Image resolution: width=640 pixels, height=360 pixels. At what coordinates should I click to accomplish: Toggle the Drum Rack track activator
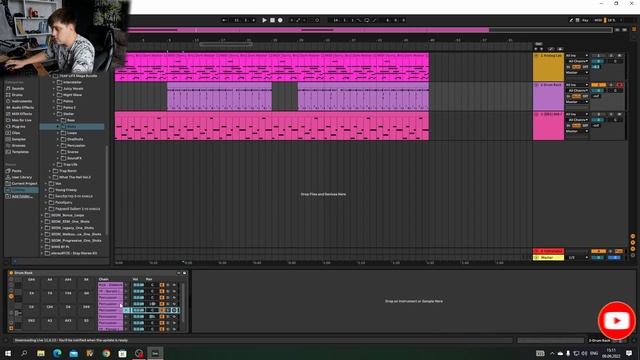coord(598,85)
